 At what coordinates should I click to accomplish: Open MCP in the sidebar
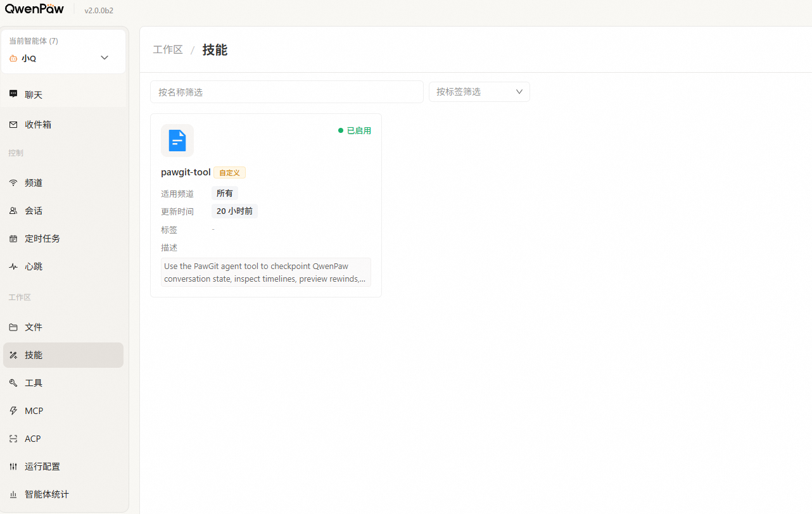pyautogui.click(x=63, y=411)
